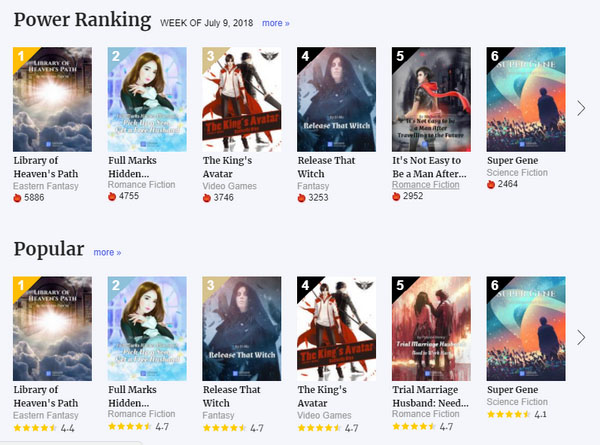Click Trial Marriage Husband cover in Popular
Screen dimensions: 600x445
431,329
